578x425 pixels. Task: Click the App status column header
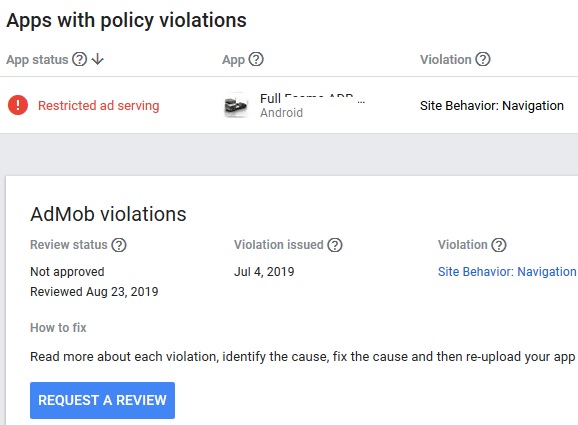(x=37, y=59)
